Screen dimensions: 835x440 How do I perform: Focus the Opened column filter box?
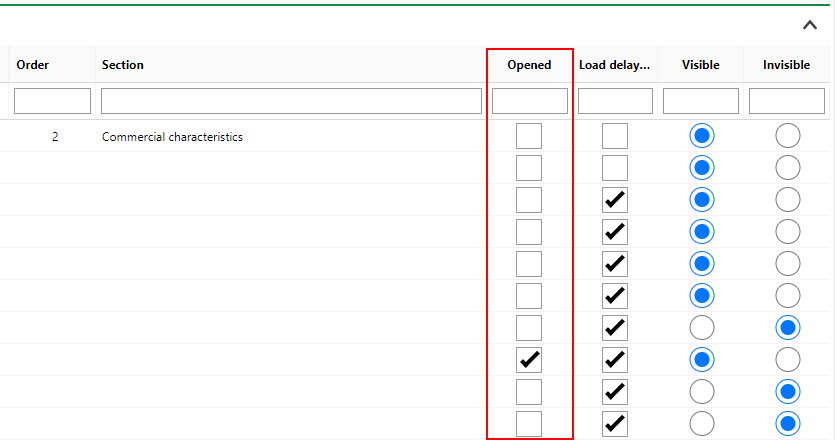click(530, 101)
